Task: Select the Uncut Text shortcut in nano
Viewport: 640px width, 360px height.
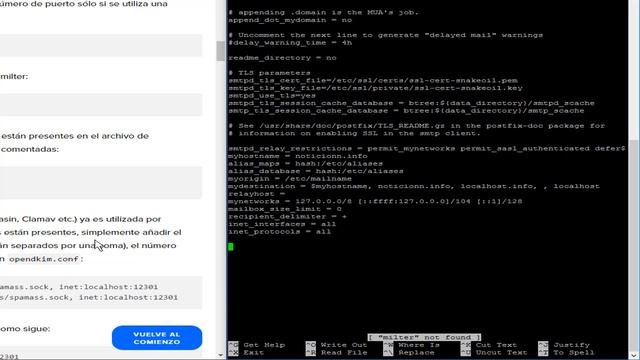Action: 494,353
